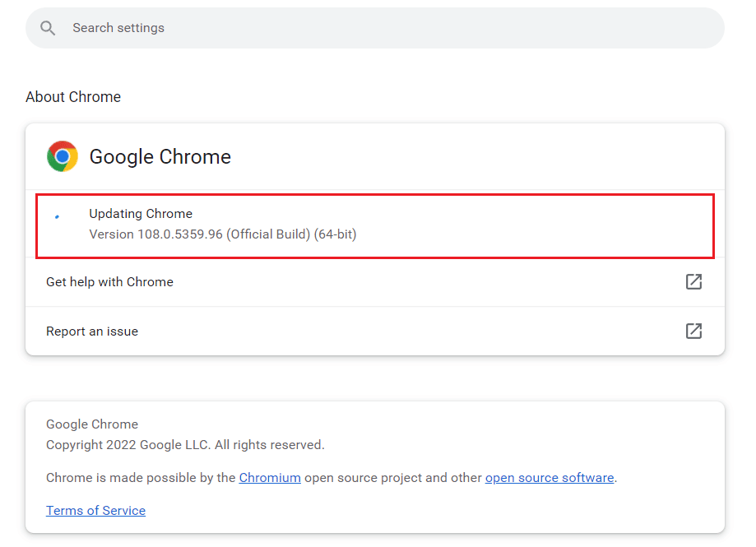Viewport: 756px width, 547px height.
Task: Click the Google Chrome title beside logo
Action: (160, 156)
